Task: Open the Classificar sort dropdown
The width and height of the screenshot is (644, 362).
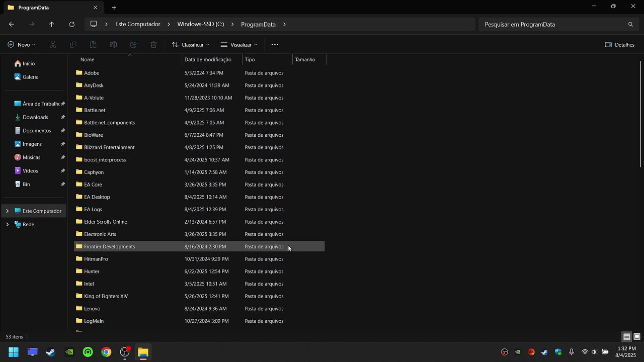Action: coord(190,45)
